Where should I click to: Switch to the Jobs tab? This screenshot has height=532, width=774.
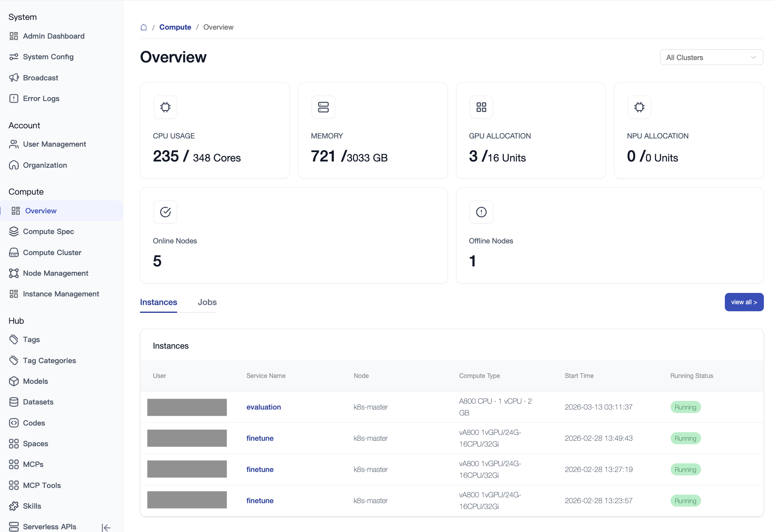tap(207, 302)
